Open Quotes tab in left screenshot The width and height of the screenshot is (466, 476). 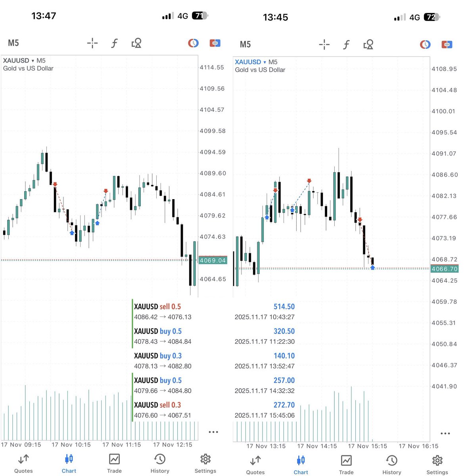coord(23,464)
